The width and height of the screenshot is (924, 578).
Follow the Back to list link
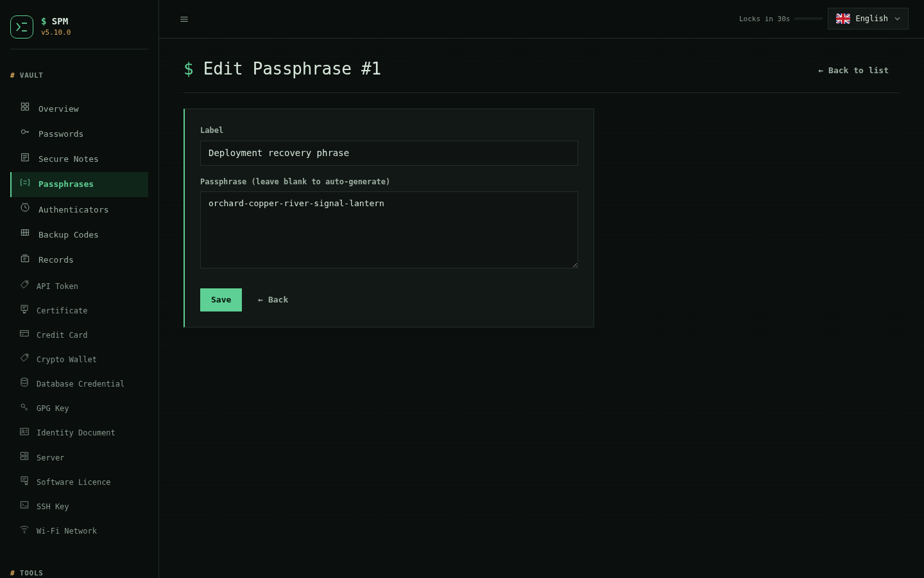click(853, 71)
